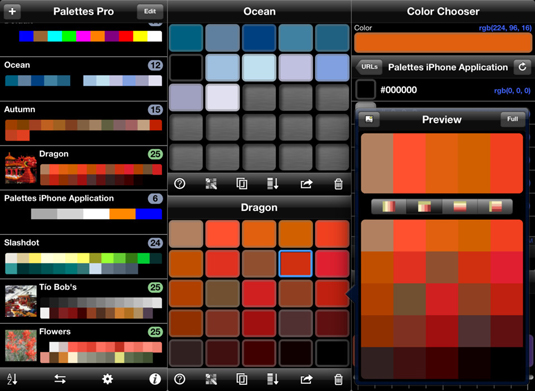The height and width of the screenshot is (391, 535).
Task: Tap the grid pattern icon in Dragon toolbar
Action: 211,379
